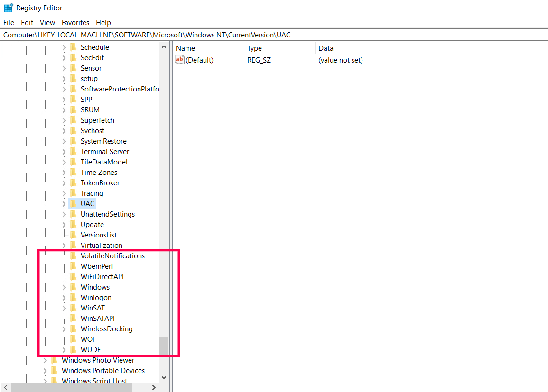Select the Update key label
Viewport: 548px width, 392px height.
click(x=92, y=225)
